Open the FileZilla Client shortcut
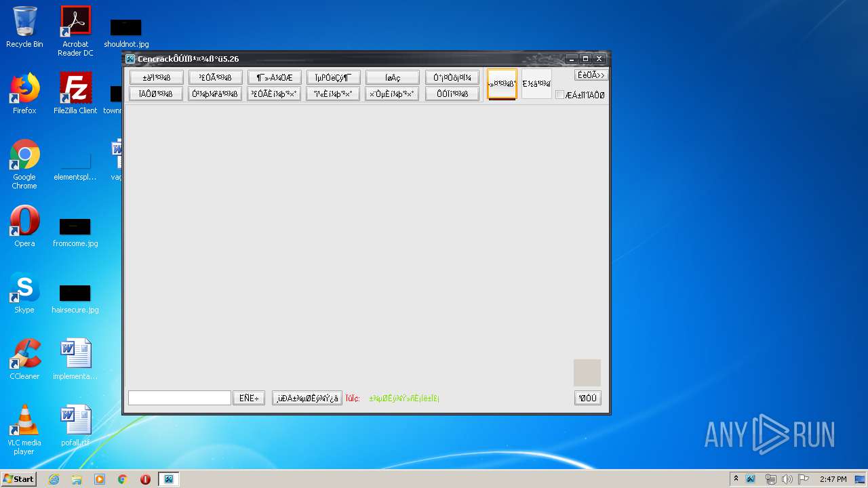This screenshot has height=488, width=868. pos(75,94)
